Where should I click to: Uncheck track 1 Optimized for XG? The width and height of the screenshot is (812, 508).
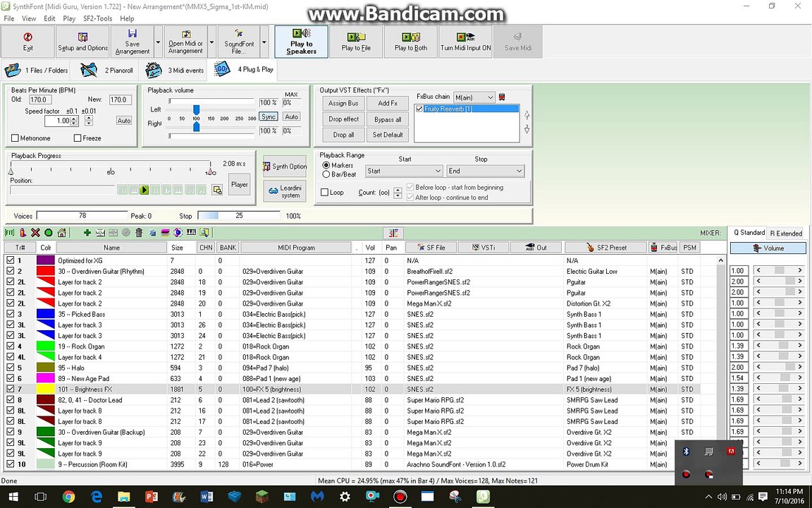[11, 261]
